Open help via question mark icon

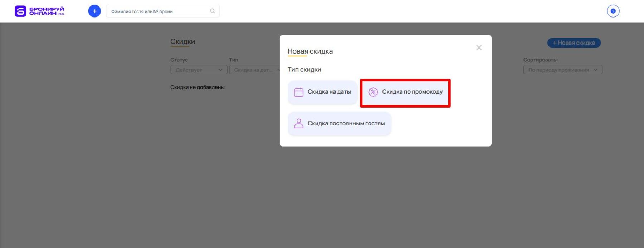pyautogui.click(x=613, y=11)
